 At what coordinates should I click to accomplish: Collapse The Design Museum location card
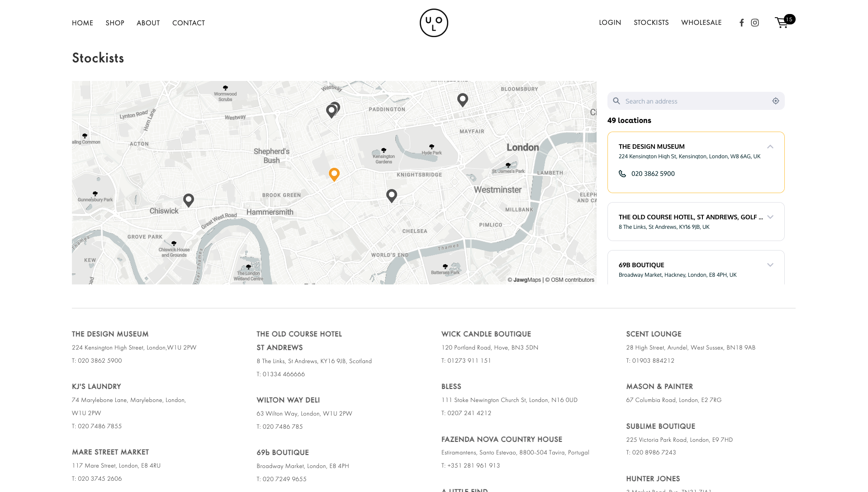coord(770,147)
